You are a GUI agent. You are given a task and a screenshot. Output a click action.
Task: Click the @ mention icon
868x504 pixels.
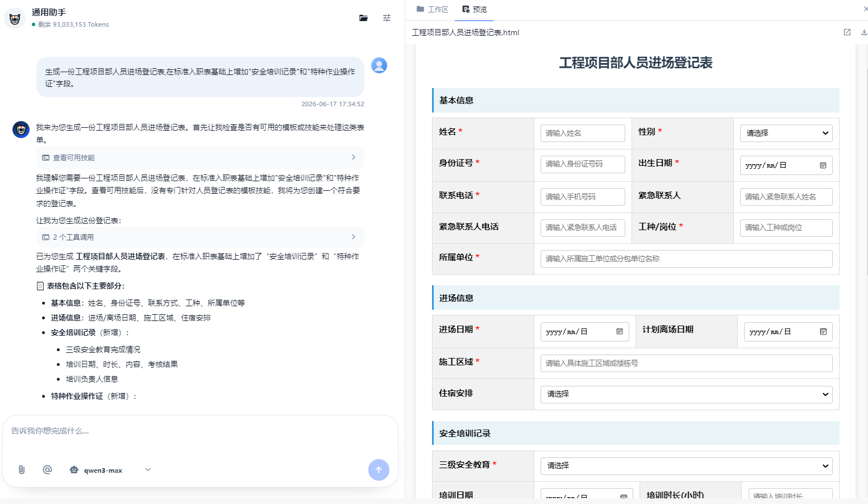(48, 470)
